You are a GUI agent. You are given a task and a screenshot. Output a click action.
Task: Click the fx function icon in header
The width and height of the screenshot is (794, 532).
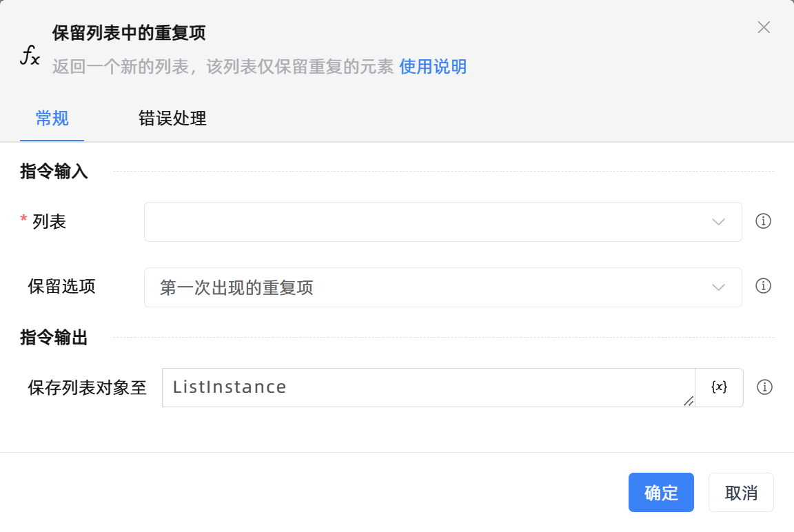(30, 56)
